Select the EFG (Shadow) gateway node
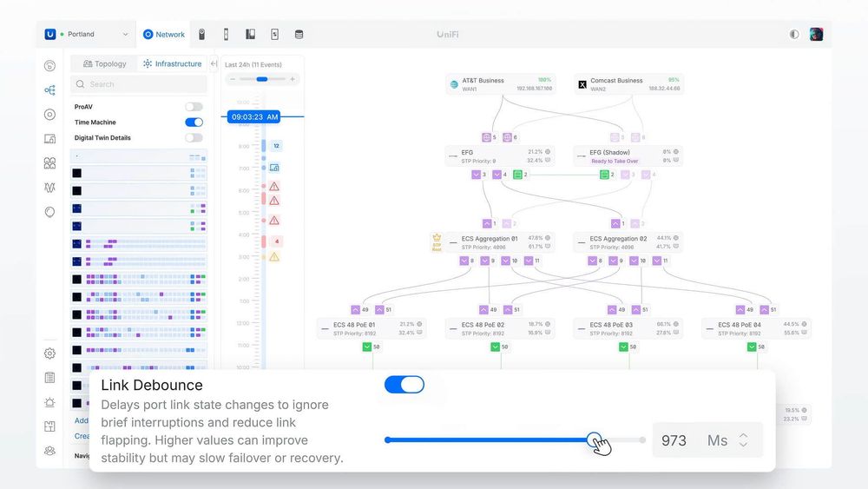Image resolution: width=868 pixels, height=489 pixels. [x=628, y=156]
